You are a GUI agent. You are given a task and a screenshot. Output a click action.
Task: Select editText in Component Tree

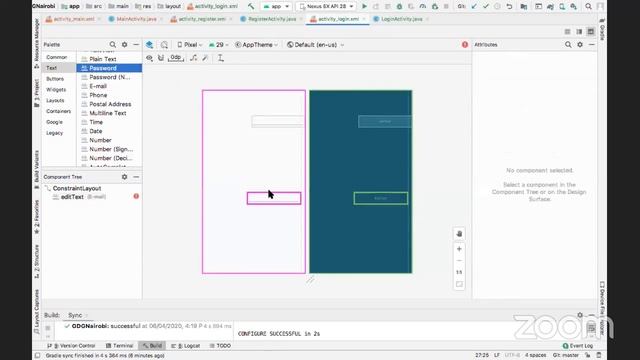72,197
